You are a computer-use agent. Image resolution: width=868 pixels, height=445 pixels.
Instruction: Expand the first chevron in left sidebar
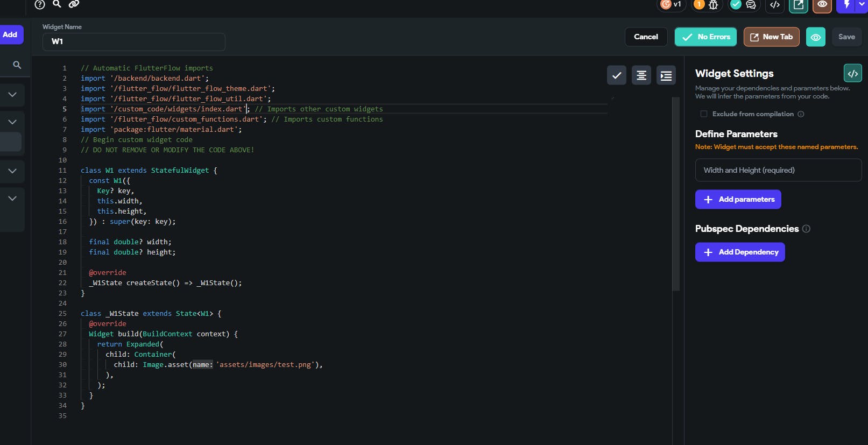pos(12,95)
